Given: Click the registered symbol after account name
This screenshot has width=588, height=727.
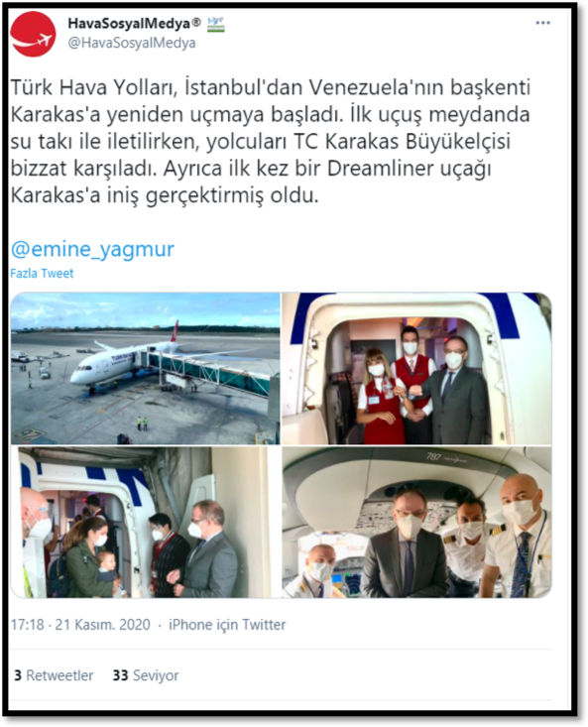Looking at the screenshot, I should click(x=197, y=22).
